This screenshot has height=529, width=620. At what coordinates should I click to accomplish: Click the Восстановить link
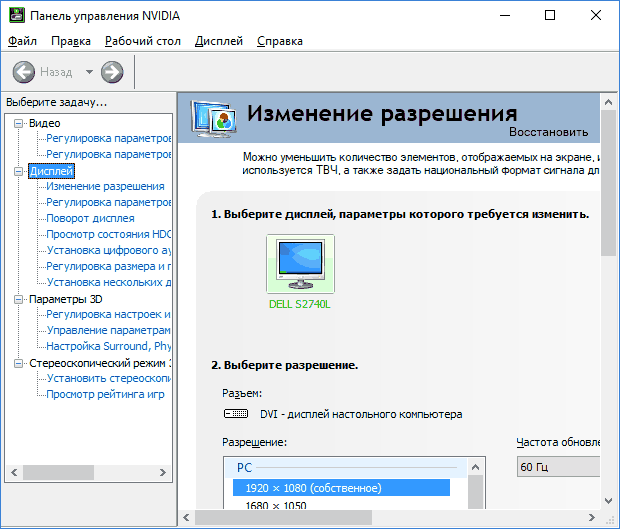point(548,132)
